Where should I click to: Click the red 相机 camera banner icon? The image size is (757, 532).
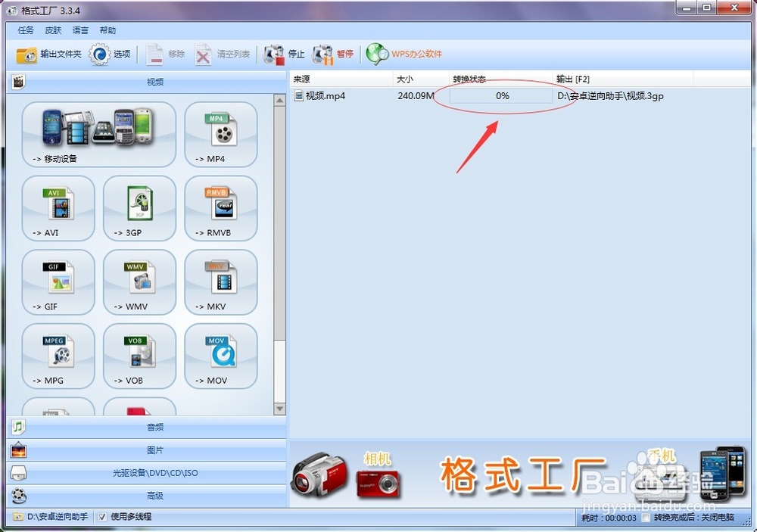378,484
